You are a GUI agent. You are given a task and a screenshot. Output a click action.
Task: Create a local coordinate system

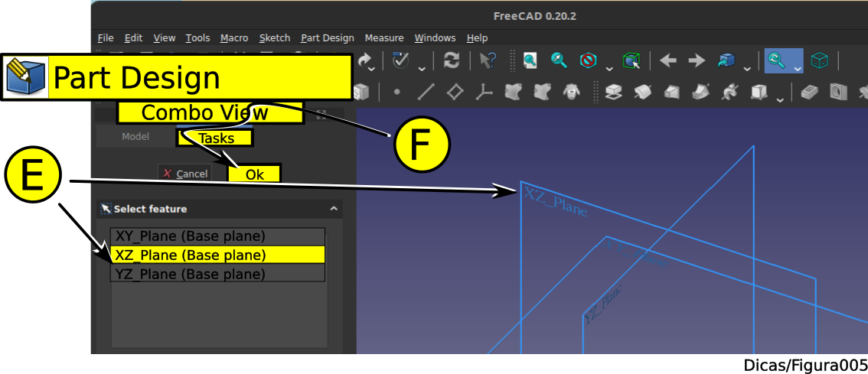[x=484, y=92]
